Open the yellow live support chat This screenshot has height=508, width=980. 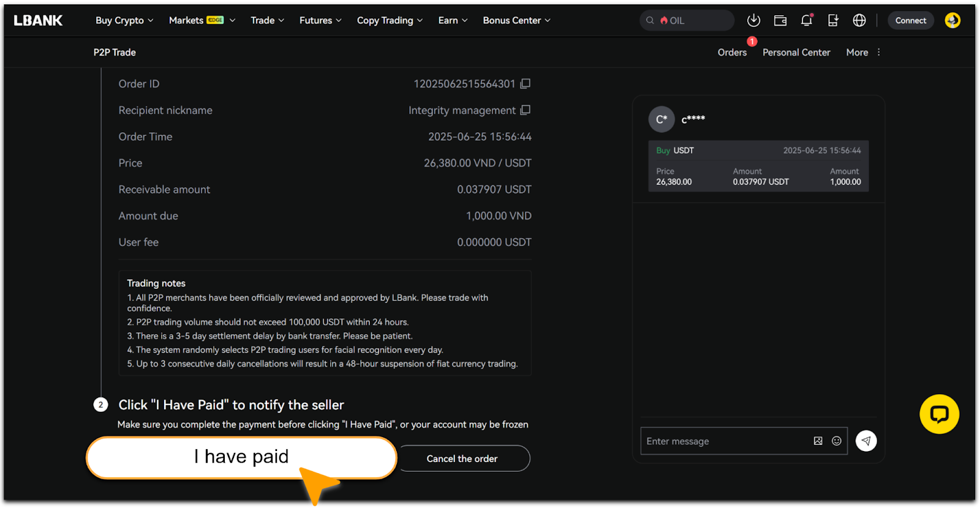coord(939,414)
